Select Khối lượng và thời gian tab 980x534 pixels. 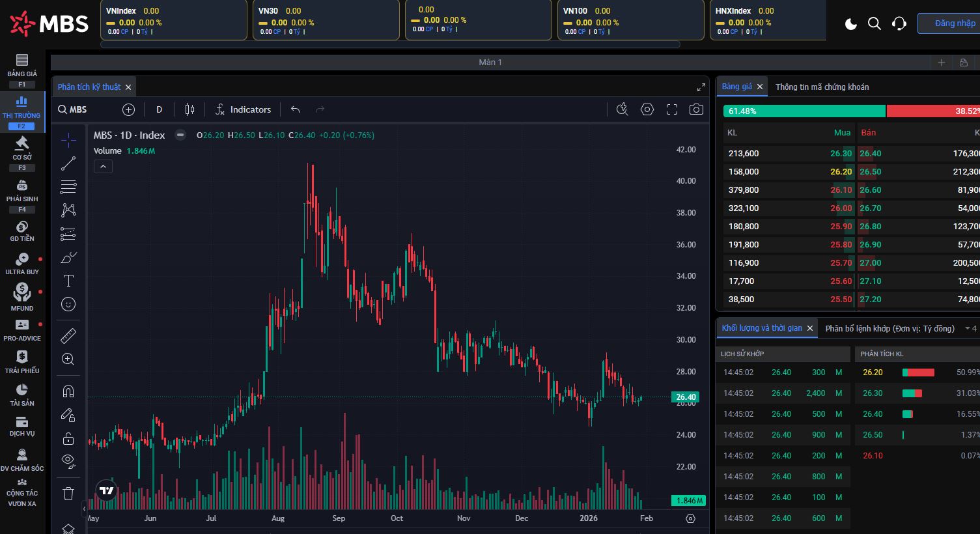click(x=762, y=328)
